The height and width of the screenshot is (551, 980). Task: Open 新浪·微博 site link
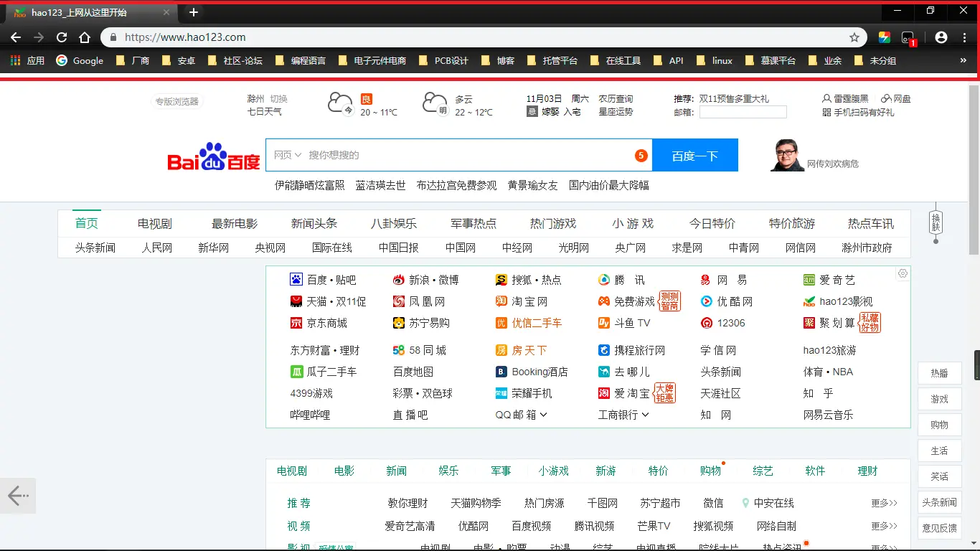(425, 280)
